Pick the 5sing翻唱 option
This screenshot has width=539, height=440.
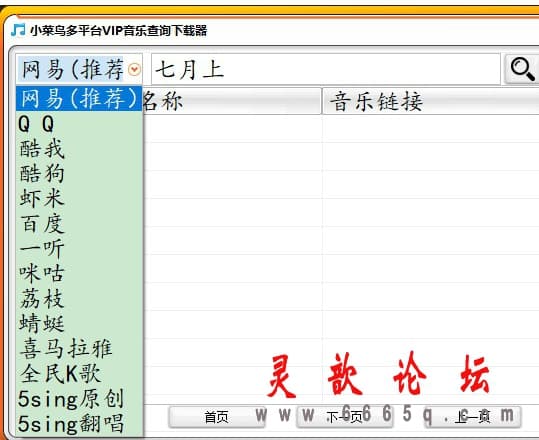point(79,424)
